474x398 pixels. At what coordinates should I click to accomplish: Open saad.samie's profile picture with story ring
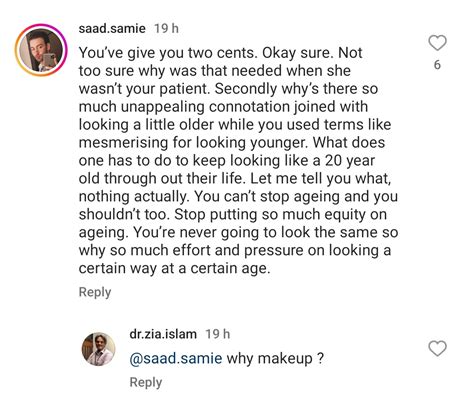(x=41, y=50)
